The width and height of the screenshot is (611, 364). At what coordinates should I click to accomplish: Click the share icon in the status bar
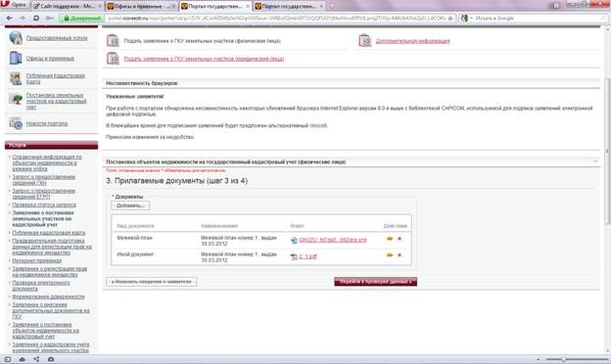(x=36, y=359)
